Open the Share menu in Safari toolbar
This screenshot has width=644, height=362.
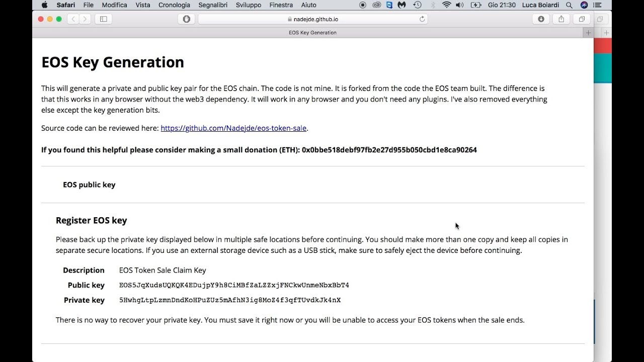(561, 19)
